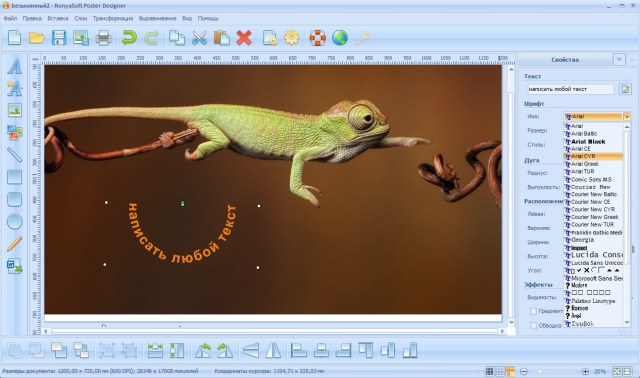Screen dimensions: 640x378
Task: Collapse the font name dropdown arrow
Action: tap(627, 117)
